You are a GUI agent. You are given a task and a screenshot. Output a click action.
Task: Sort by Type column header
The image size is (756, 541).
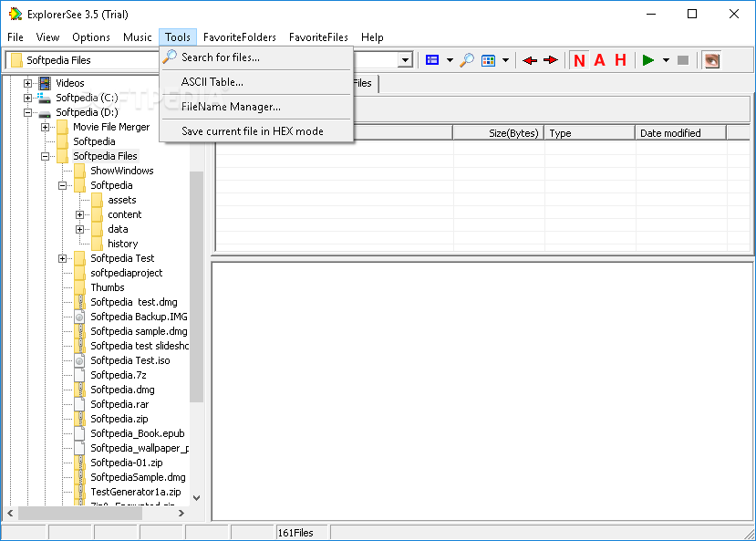(x=589, y=133)
